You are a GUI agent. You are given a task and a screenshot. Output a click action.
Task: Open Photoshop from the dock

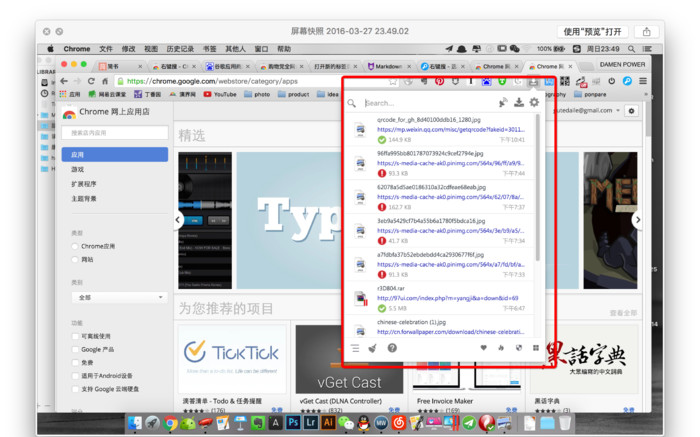point(293,422)
